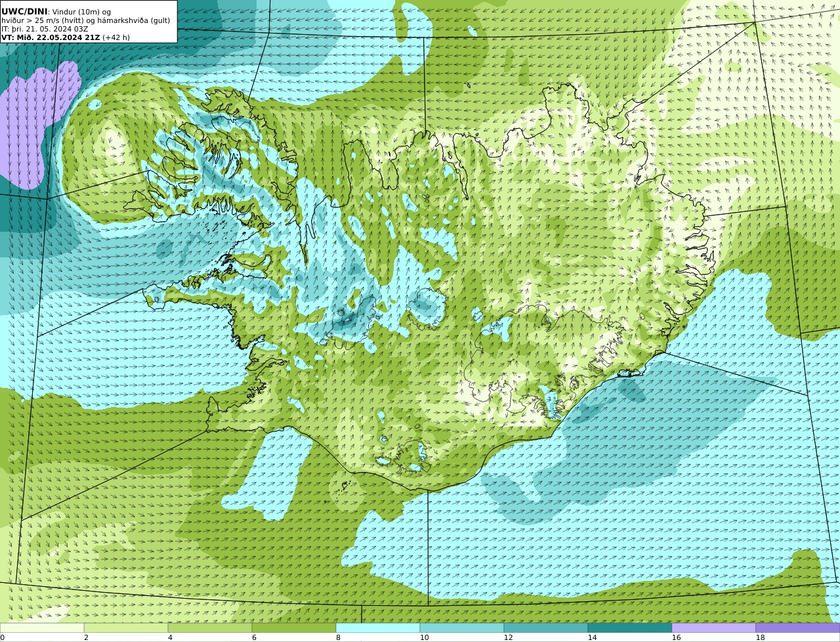Click the 14–16 m/s dark teal swatch
The width and height of the screenshot is (840, 642).
coord(630,628)
